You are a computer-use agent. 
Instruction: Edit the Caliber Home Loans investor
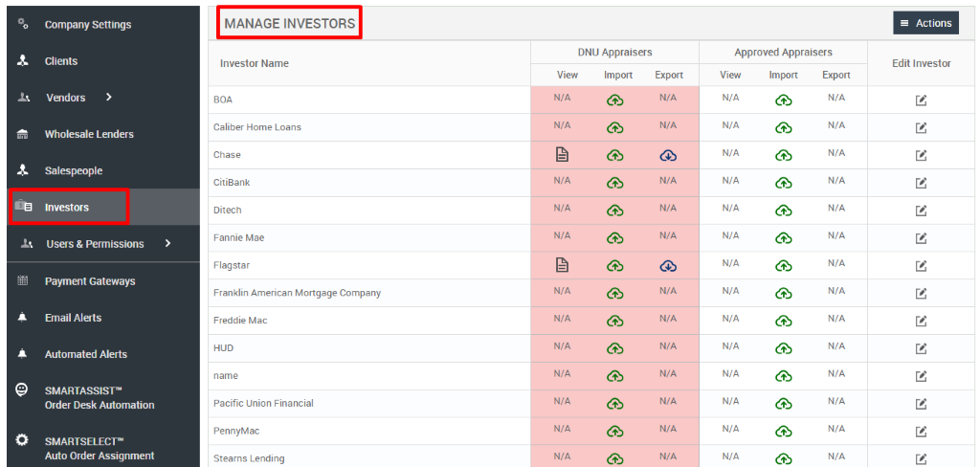[x=921, y=128]
